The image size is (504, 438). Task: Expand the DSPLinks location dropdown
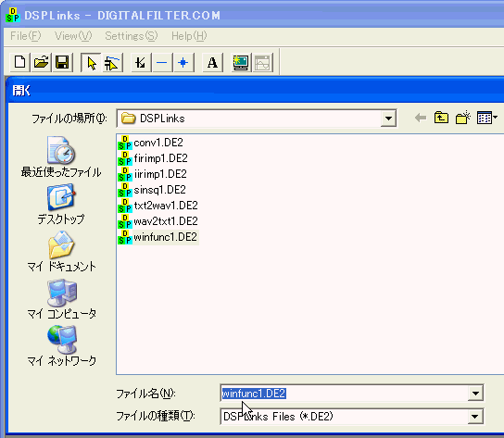click(388, 119)
